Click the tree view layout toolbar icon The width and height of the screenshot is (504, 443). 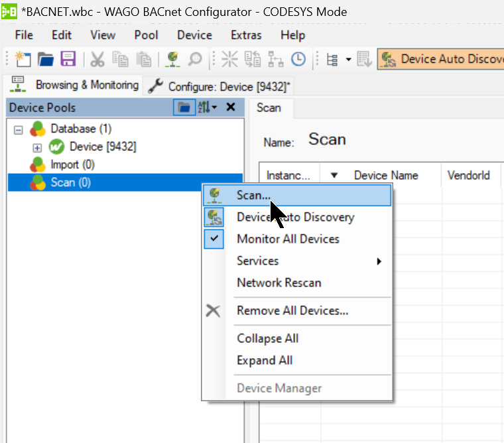[x=332, y=60]
